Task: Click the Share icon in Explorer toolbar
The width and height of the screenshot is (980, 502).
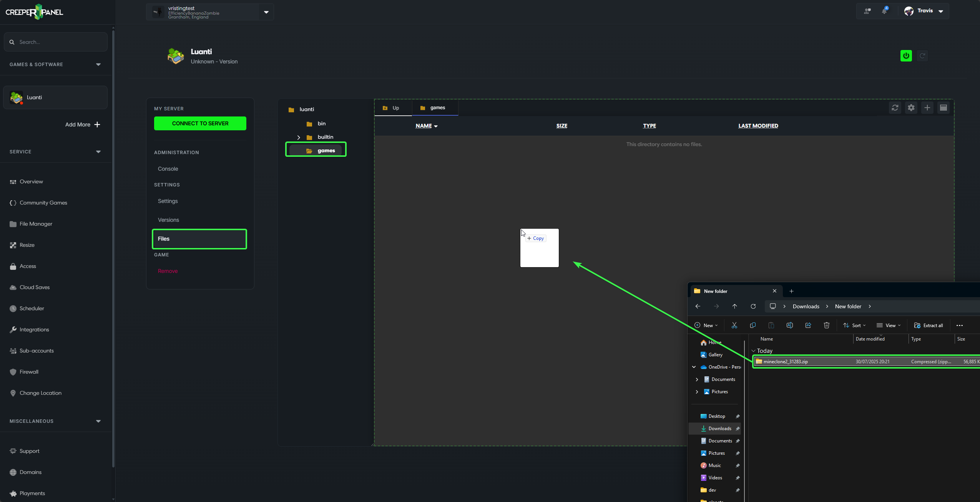Action: tap(808, 325)
